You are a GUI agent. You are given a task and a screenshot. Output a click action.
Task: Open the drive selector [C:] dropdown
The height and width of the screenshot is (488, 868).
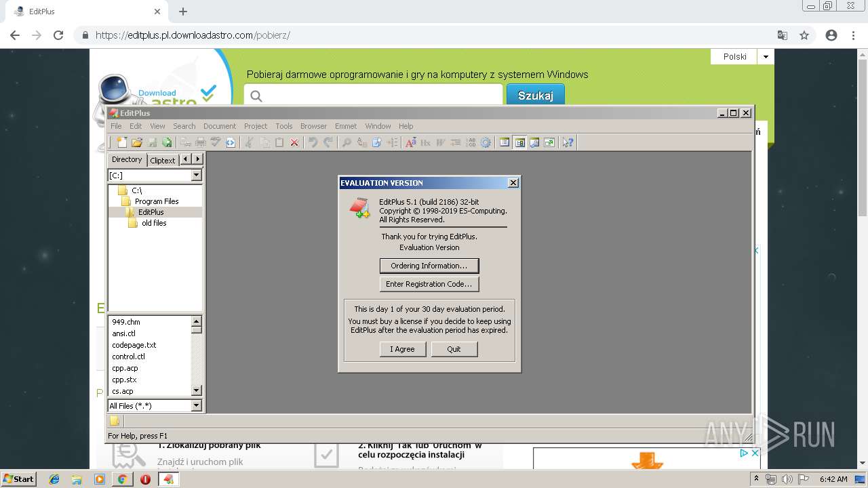[x=197, y=175]
